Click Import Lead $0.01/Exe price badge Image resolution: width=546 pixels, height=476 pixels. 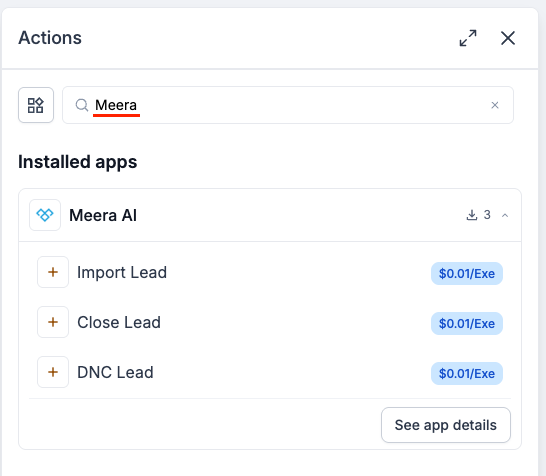467,273
